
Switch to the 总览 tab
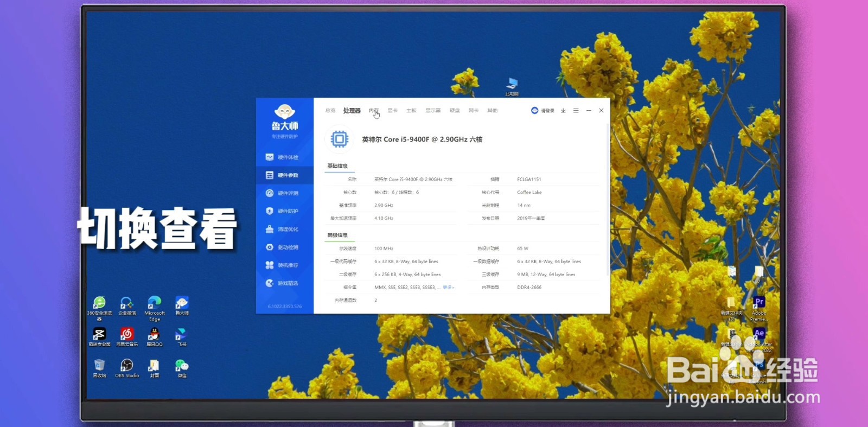coord(330,111)
